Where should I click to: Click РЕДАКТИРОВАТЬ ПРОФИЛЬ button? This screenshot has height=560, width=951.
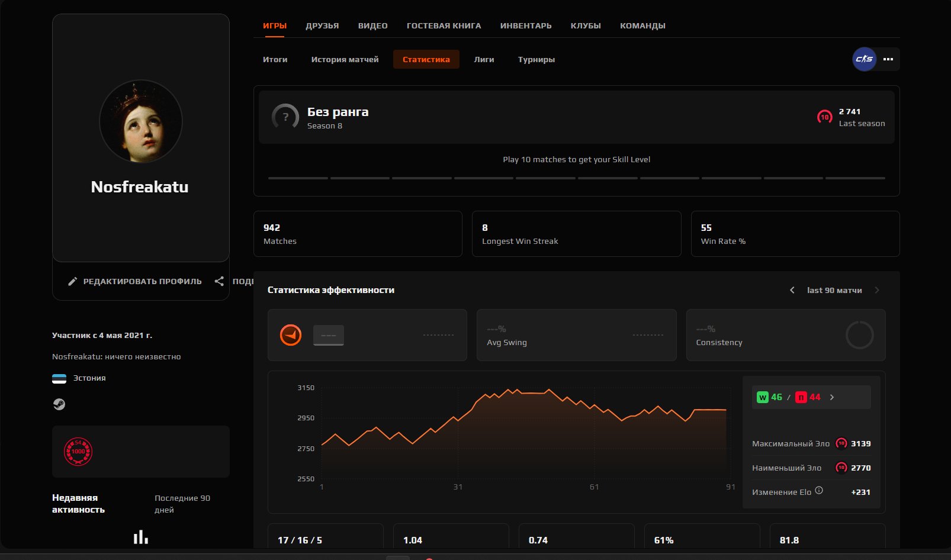[134, 281]
